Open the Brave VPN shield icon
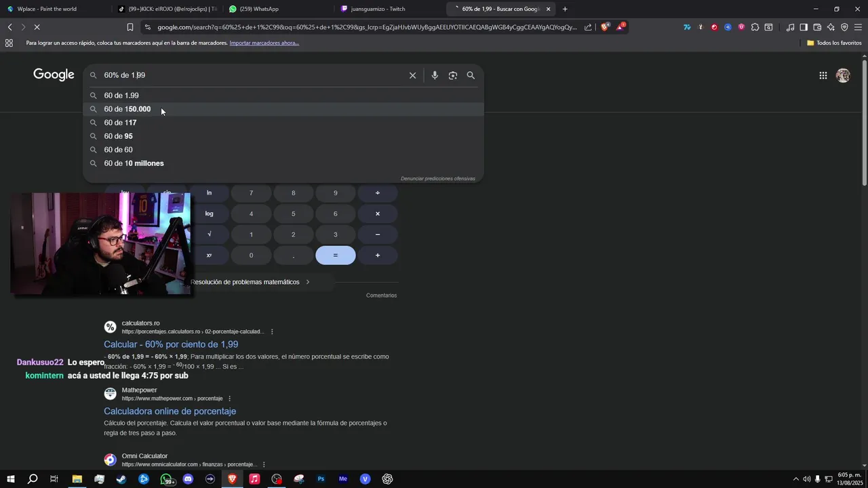 (x=844, y=27)
